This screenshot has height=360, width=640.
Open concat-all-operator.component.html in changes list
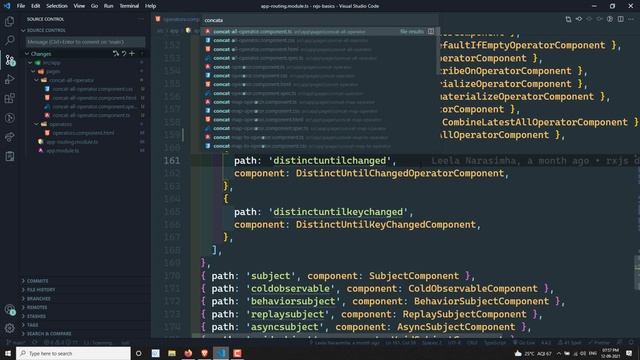94,98
